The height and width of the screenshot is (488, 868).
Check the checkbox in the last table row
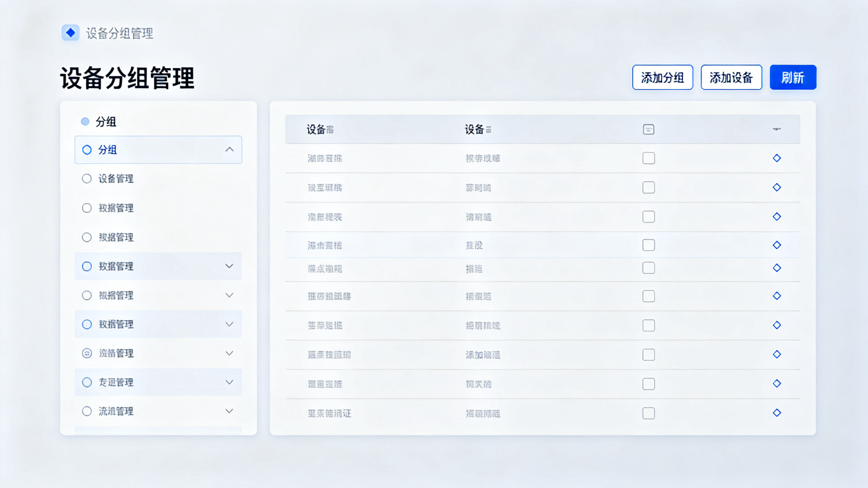pyautogui.click(x=648, y=413)
